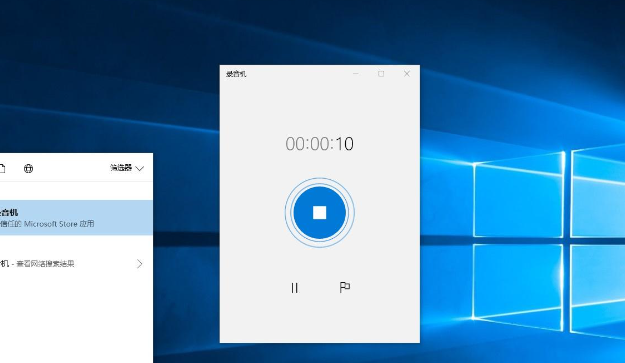
Task: Select the web globe filter icon
Action: click(x=28, y=169)
